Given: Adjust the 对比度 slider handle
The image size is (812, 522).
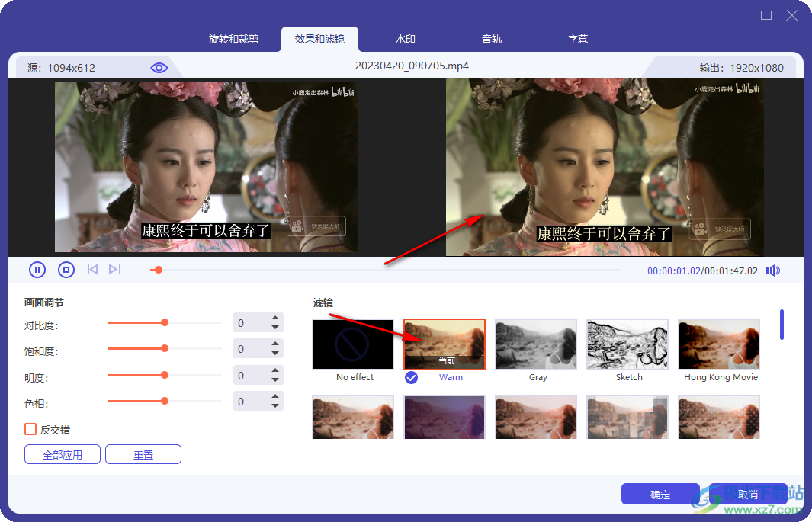Looking at the screenshot, I should tap(165, 323).
